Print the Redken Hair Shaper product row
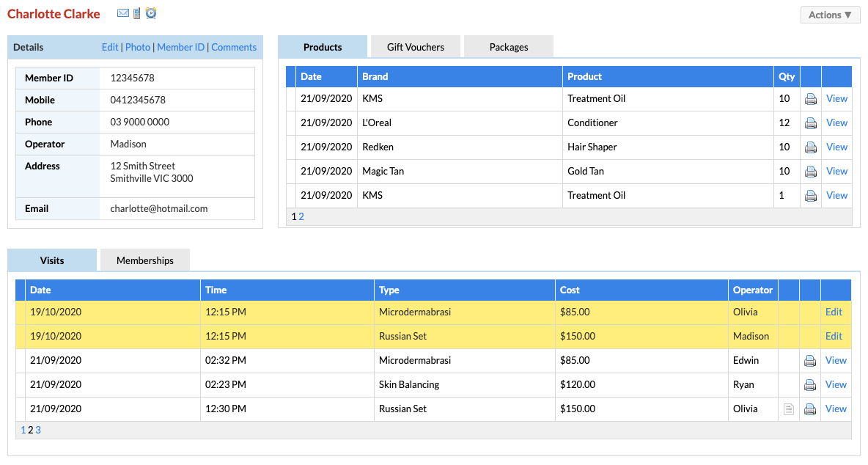This screenshot has height=465, width=868. 810,147
